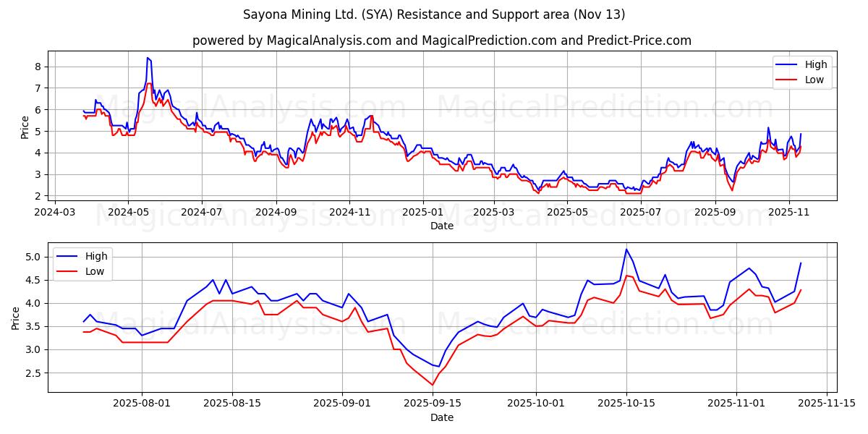Click the '2025-05' tick label on top chart
868x434 pixels.
(566, 213)
